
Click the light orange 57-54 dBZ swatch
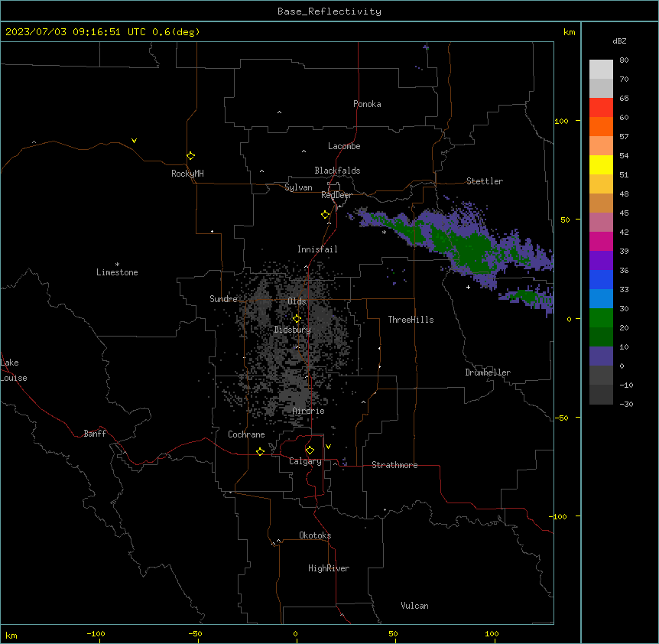[x=601, y=146]
